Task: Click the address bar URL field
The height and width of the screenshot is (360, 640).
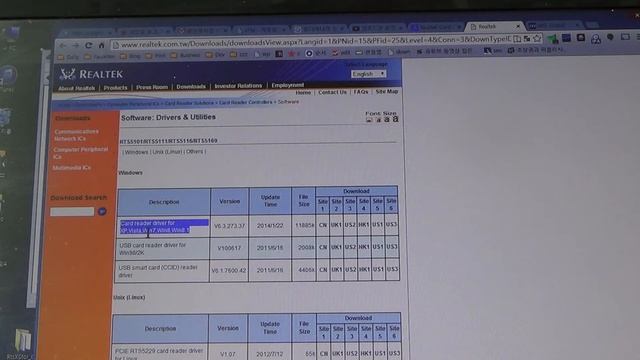Action: 316,41
